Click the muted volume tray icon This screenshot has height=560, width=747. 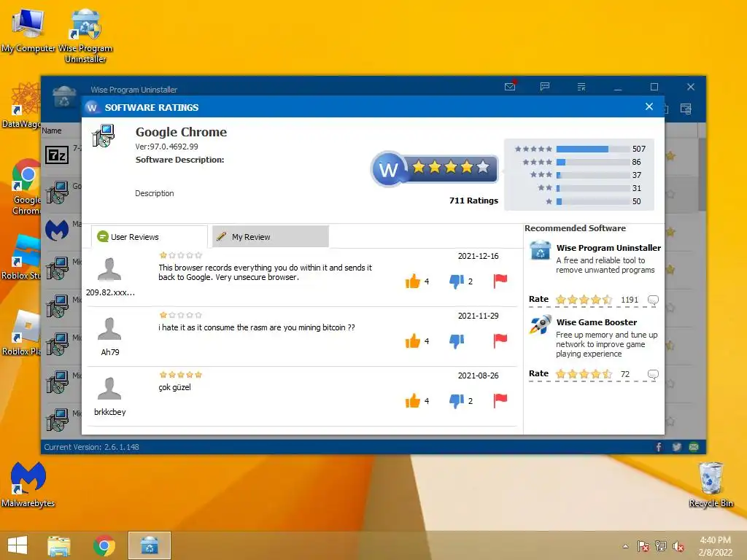[678, 547]
